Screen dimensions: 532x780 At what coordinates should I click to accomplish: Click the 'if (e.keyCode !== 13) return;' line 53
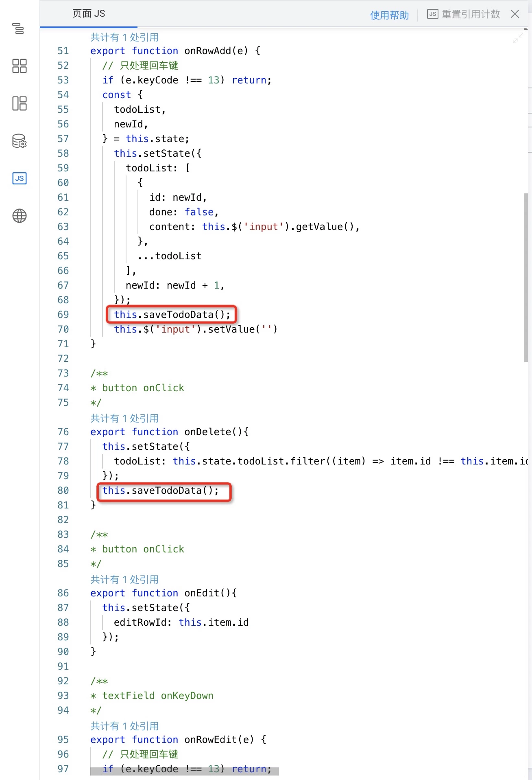187,80
